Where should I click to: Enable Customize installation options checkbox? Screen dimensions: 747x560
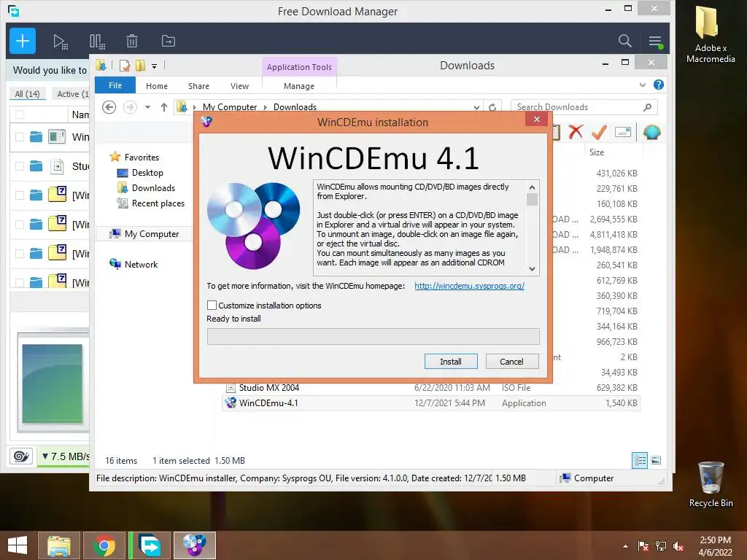point(212,306)
